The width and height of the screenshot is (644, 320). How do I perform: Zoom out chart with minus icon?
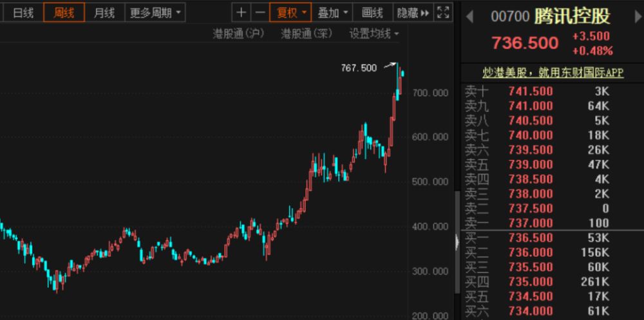(260, 12)
